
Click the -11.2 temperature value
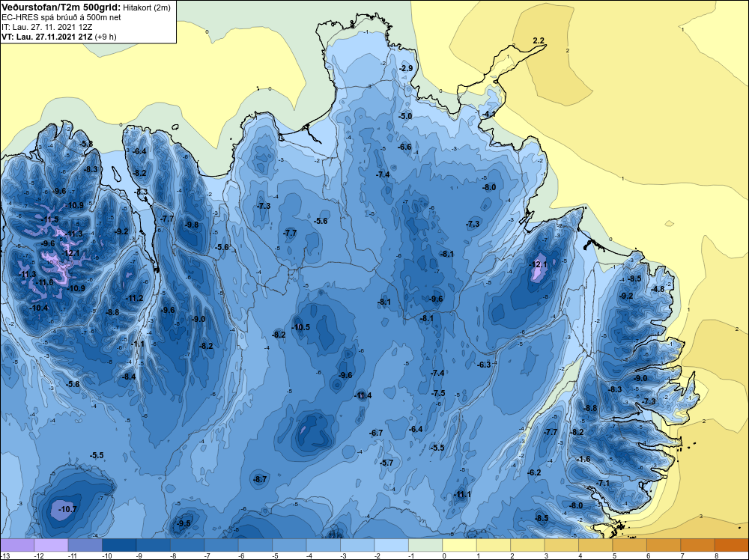point(134,298)
